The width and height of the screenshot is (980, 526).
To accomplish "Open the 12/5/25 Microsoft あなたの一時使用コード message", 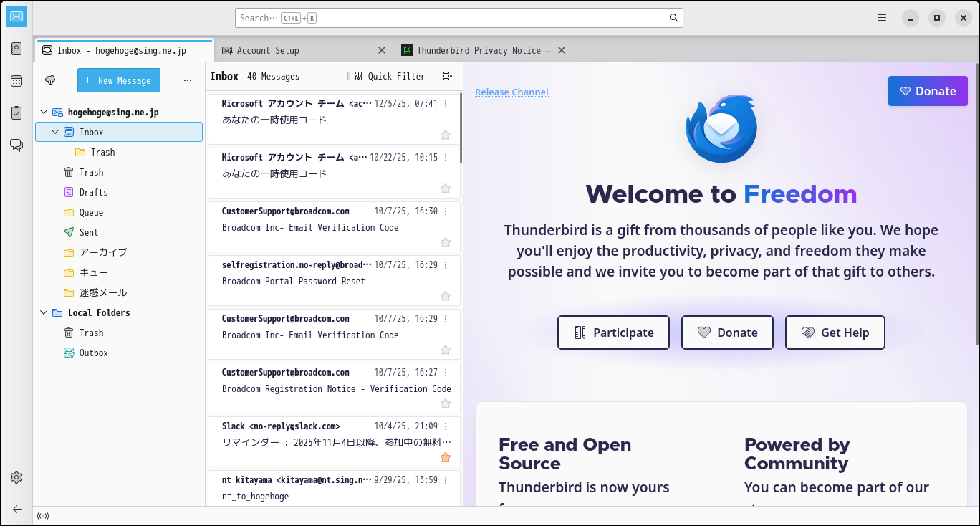I will (334, 120).
